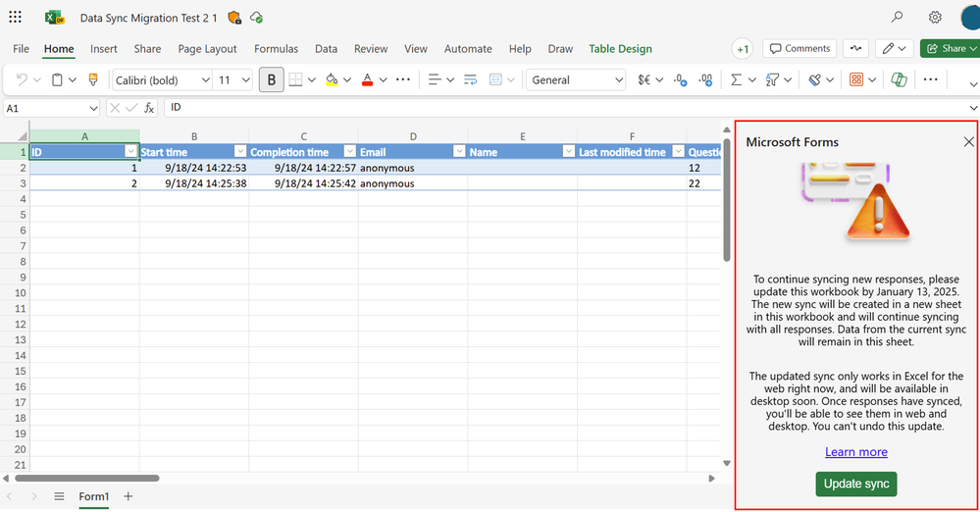Click the Format Painter icon

coord(93,79)
